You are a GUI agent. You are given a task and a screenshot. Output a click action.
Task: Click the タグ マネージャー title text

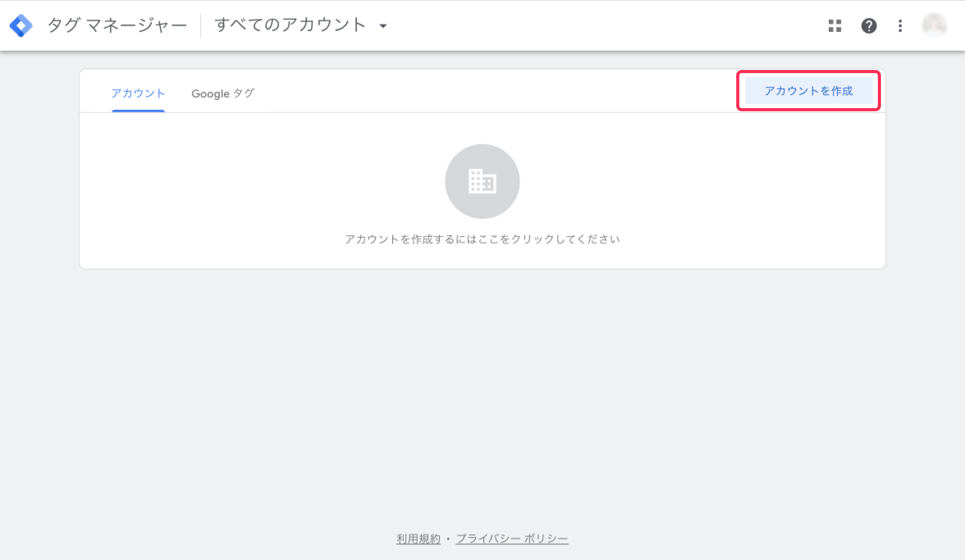pyautogui.click(x=117, y=26)
